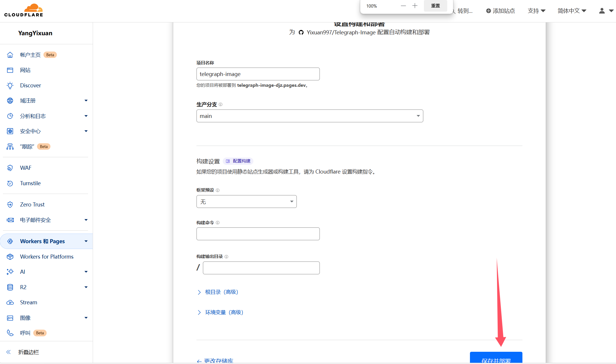Expand the 根目录 (高级) section
Screen dimensions: 616x364
[x=218, y=292]
